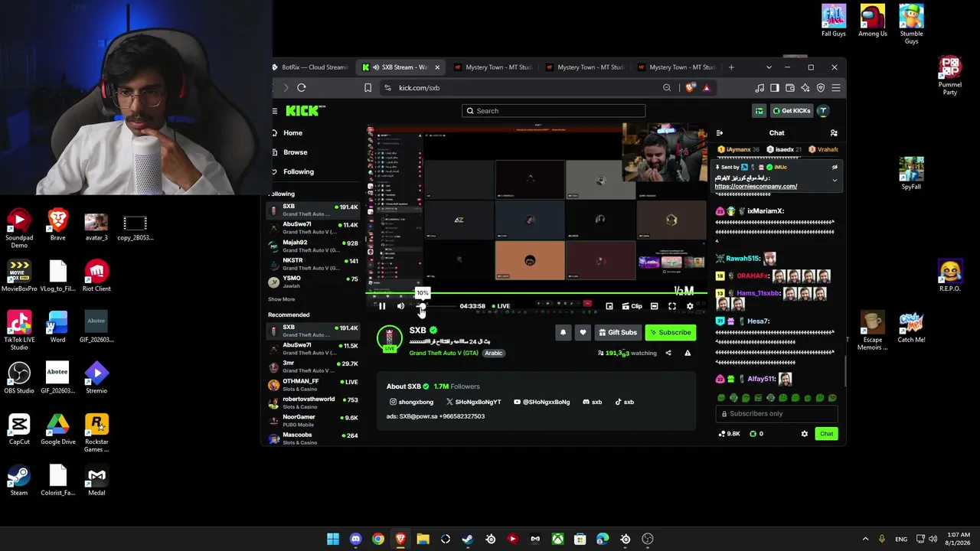Open the OBS Studio desktop shortcut
The height and width of the screenshot is (551, 980).
point(19,377)
